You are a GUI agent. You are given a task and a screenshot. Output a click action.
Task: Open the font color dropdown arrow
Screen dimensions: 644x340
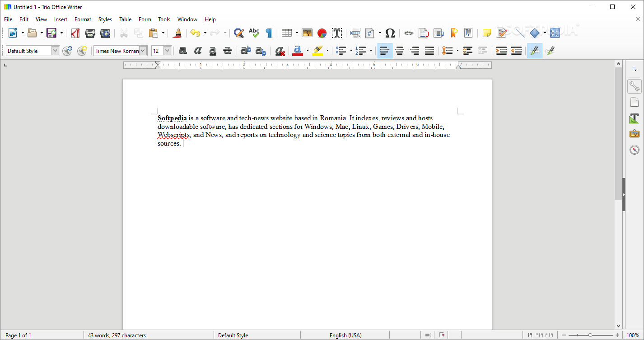[x=308, y=51]
